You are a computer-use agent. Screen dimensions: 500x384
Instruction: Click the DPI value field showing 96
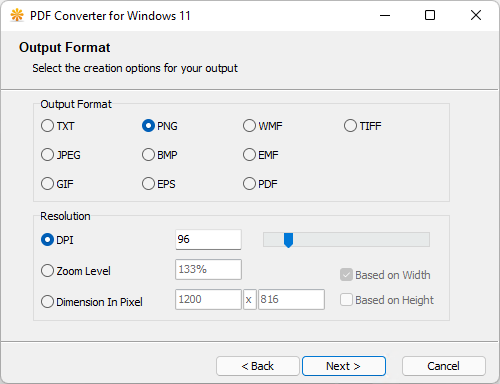click(x=208, y=239)
